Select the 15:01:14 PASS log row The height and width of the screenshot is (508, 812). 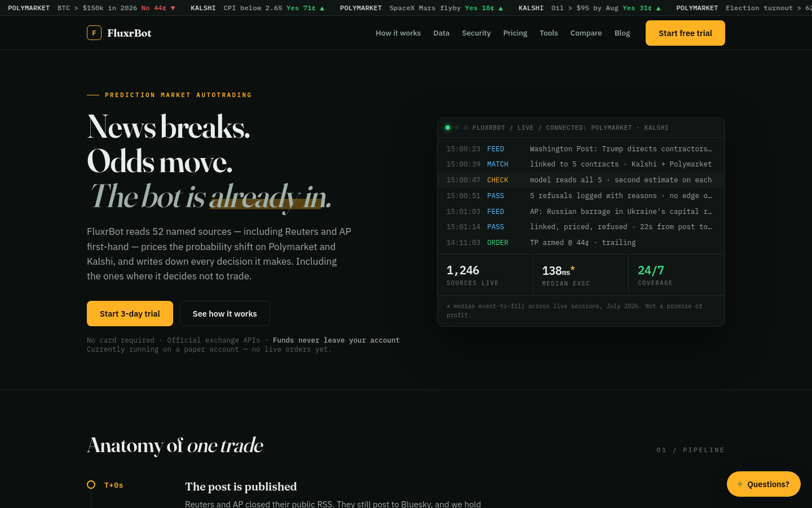click(x=581, y=227)
